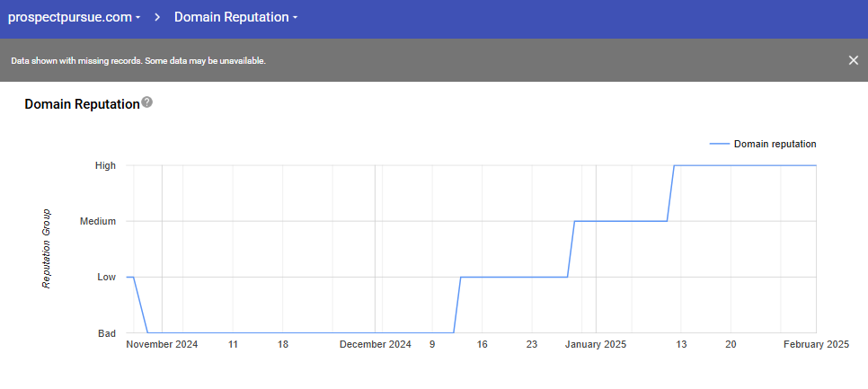This screenshot has width=868, height=389.
Task: Click the "23" date tick on x-axis
Action: pyautogui.click(x=531, y=344)
